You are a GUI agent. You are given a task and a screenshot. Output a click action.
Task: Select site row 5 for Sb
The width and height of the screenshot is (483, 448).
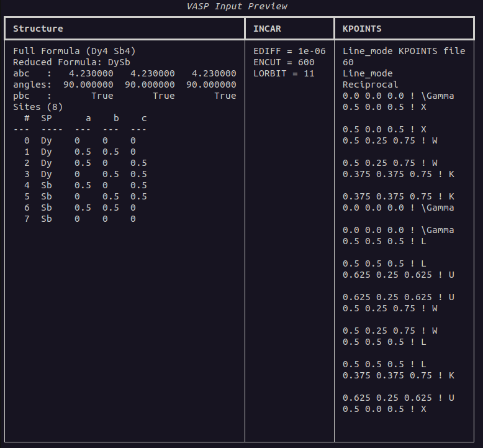tap(85, 196)
